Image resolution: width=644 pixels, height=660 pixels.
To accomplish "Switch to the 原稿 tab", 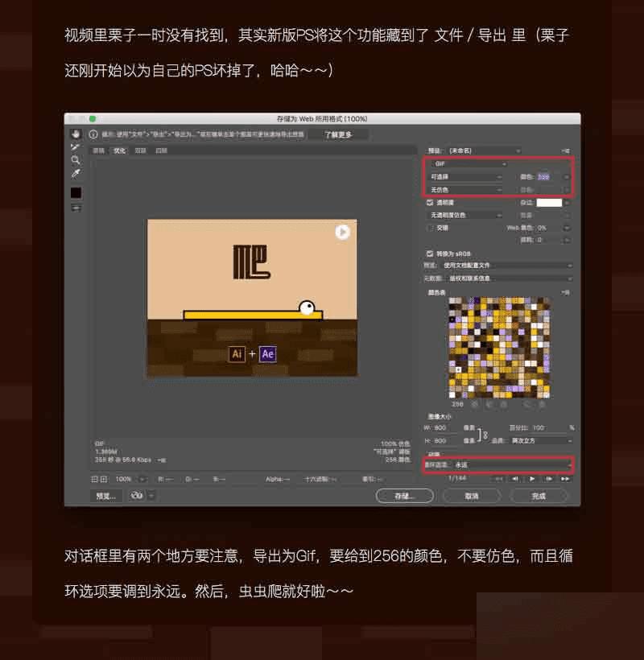I will point(98,151).
